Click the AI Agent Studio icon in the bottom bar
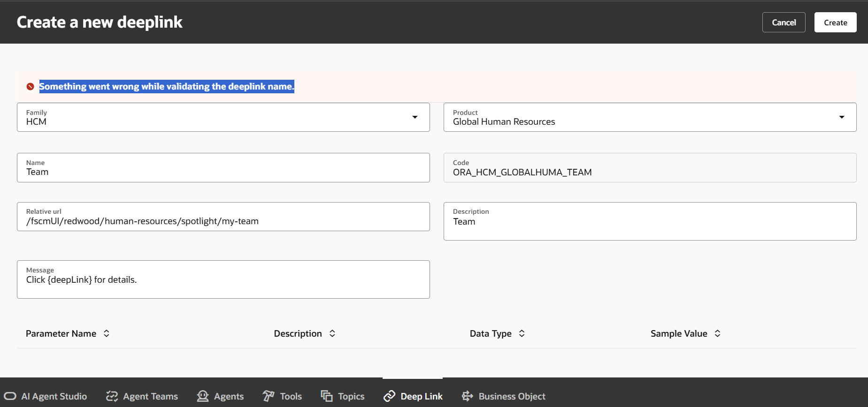The width and height of the screenshot is (868, 407). [10, 396]
